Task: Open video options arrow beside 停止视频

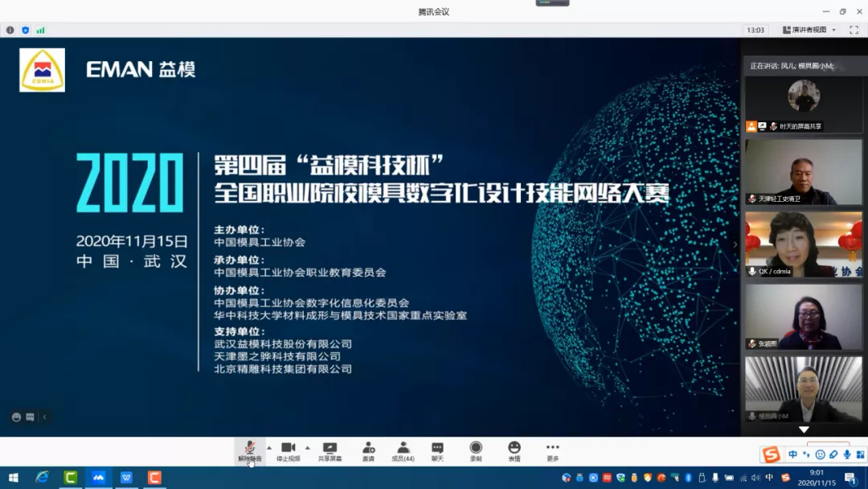Action: (308, 447)
